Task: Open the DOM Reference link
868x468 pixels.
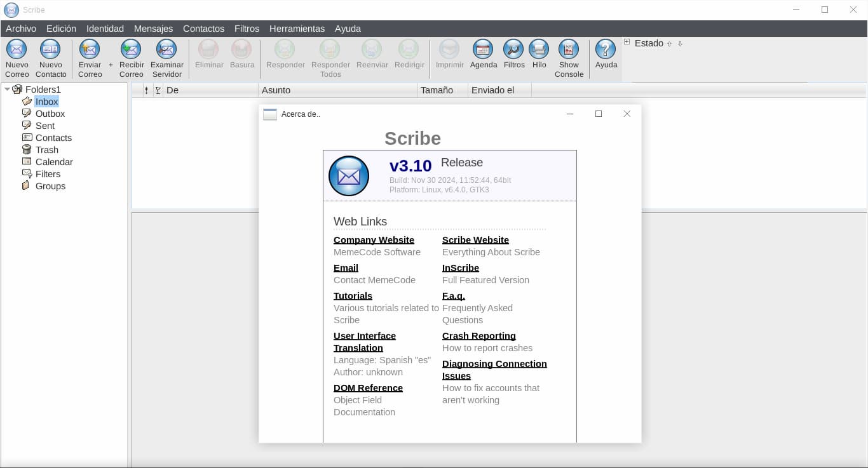Action: [368, 388]
